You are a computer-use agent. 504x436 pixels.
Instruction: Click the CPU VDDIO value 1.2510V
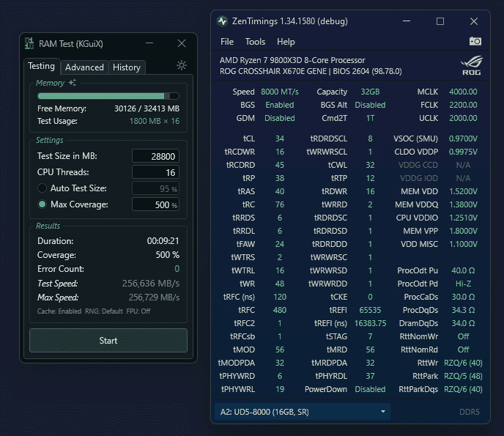coord(463,218)
